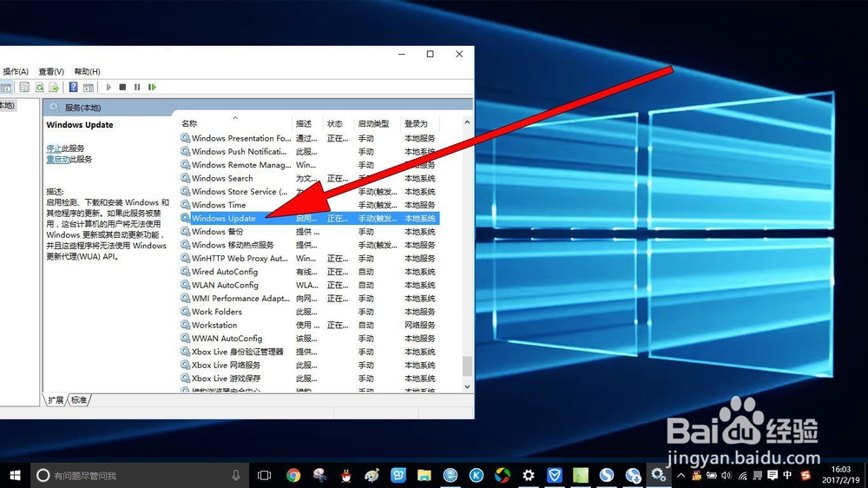Open Google Chrome from the taskbar
The width and height of the screenshot is (868, 488).
[293, 475]
